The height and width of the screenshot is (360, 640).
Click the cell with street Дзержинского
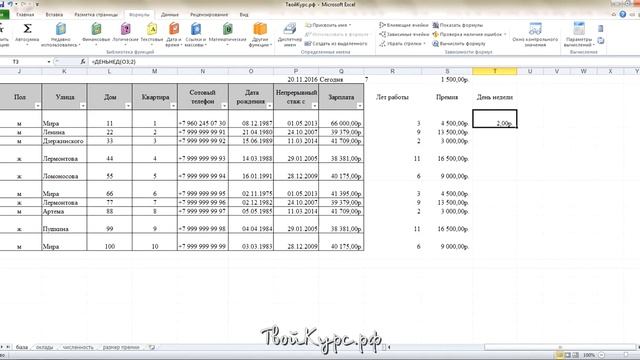click(x=64, y=141)
